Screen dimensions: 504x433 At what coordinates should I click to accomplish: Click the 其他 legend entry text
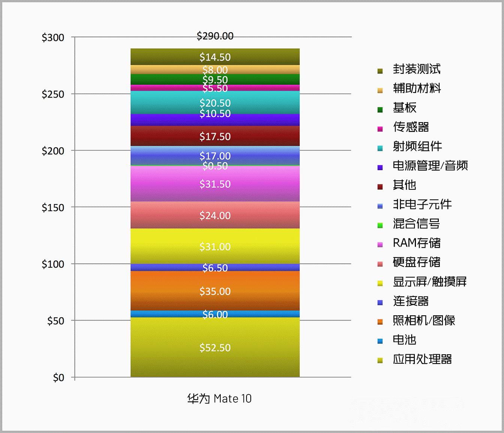404,185
